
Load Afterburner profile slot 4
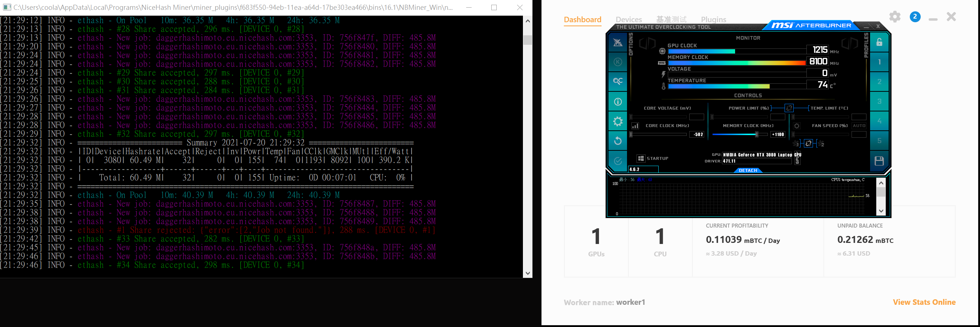[x=879, y=121]
